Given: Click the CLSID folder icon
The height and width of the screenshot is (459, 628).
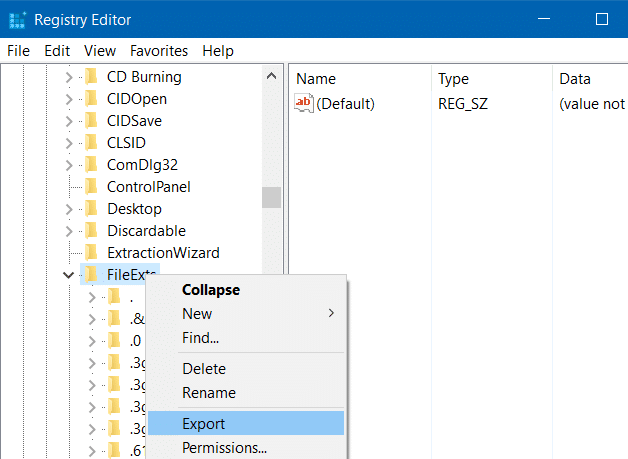Looking at the screenshot, I should click(x=92, y=142).
